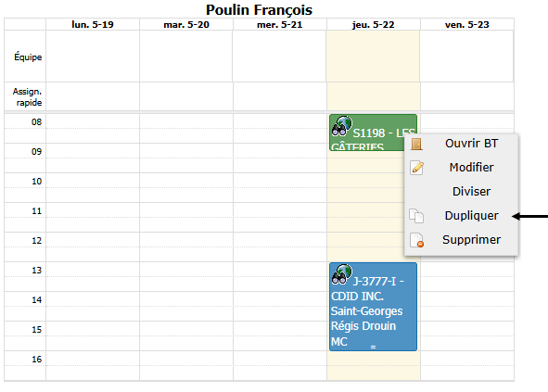548x392 pixels.
Task: Click Assign. rapide cell under mer. 5-21
Action: pyautogui.click(x=280, y=96)
